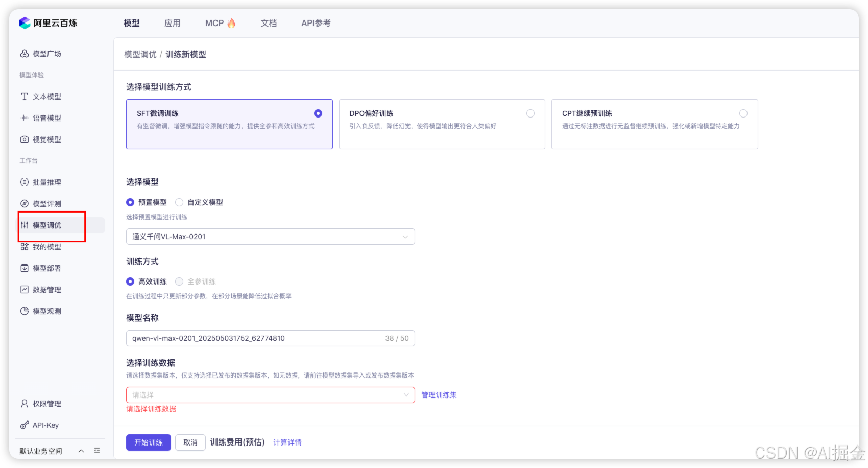Open the 请选择 training data dropdown
Viewport: 868px width, 468px height.
click(271, 395)
